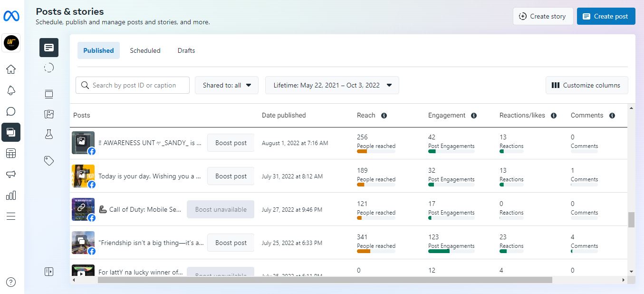Open Today is your day post thumbnail
This screenshot has height=294, width=644.
(83, 176)
